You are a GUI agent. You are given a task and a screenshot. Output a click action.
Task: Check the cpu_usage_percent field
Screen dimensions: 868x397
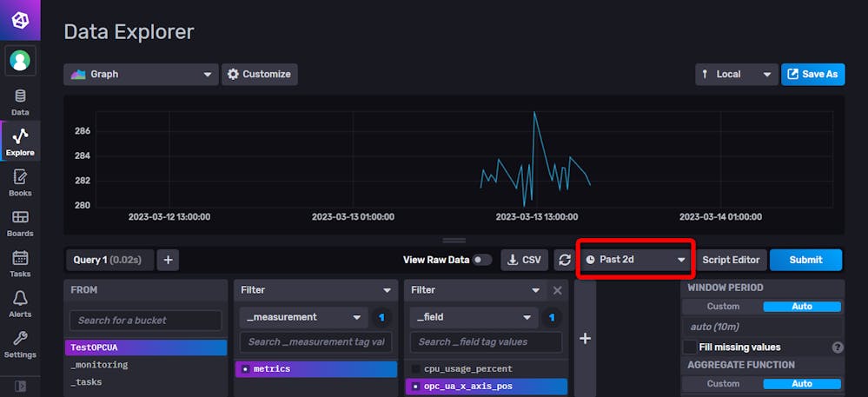[416, 368]
